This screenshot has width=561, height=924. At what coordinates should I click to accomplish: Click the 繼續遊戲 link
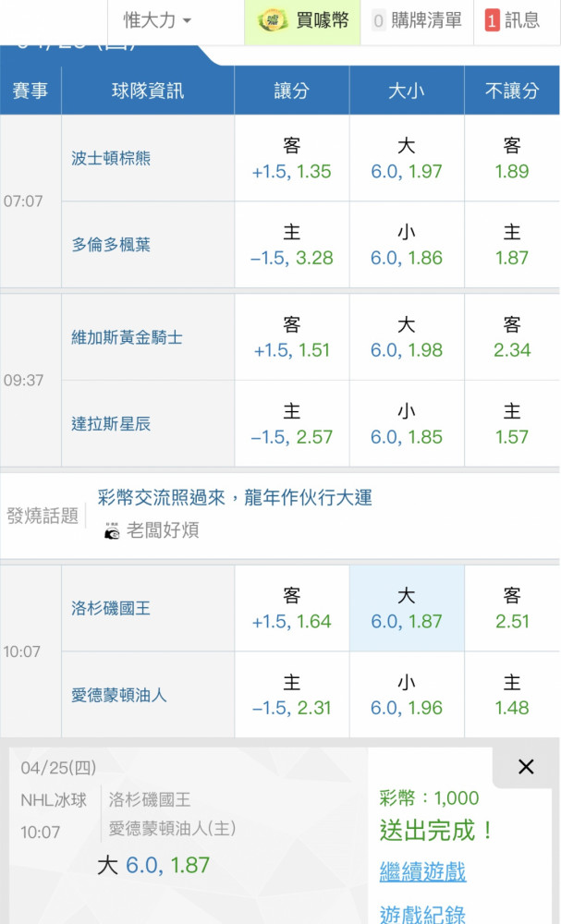(422, 871)
